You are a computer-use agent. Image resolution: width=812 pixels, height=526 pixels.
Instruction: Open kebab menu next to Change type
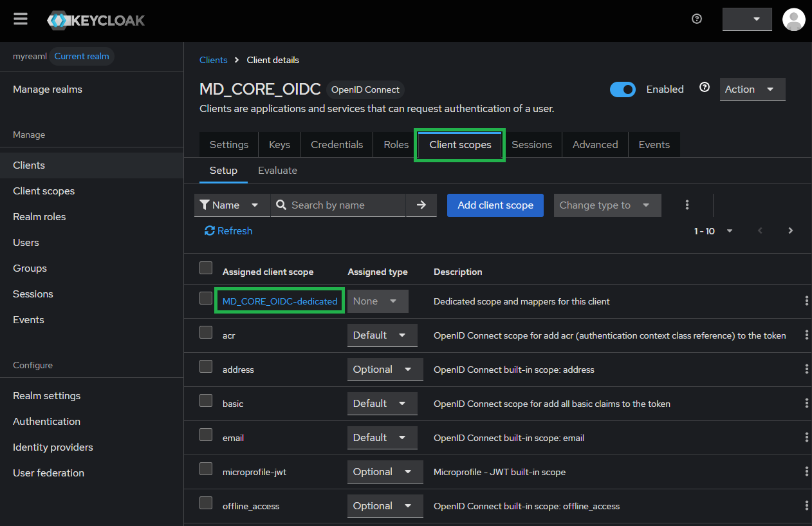[x=687, y=205]
